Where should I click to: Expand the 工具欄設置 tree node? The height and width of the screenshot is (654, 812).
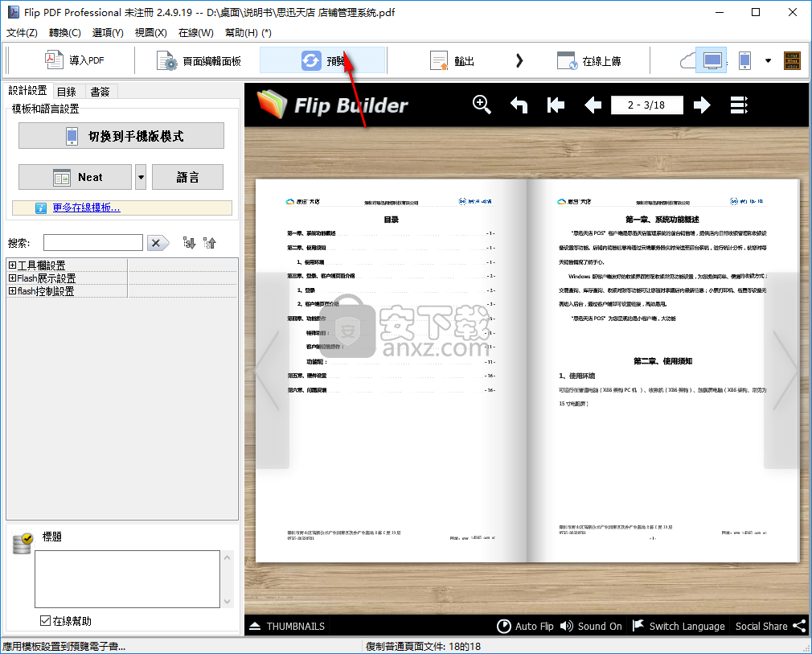coord(12,265)
